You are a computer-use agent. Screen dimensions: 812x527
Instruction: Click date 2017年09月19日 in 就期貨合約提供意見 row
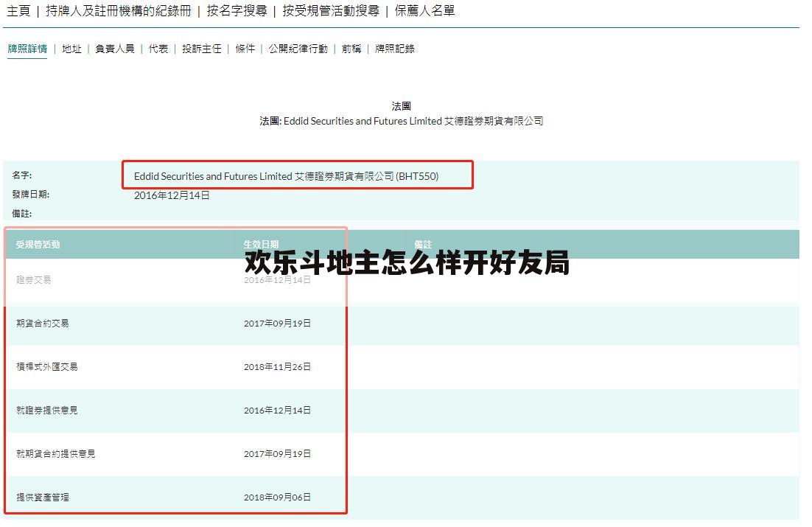278,454
